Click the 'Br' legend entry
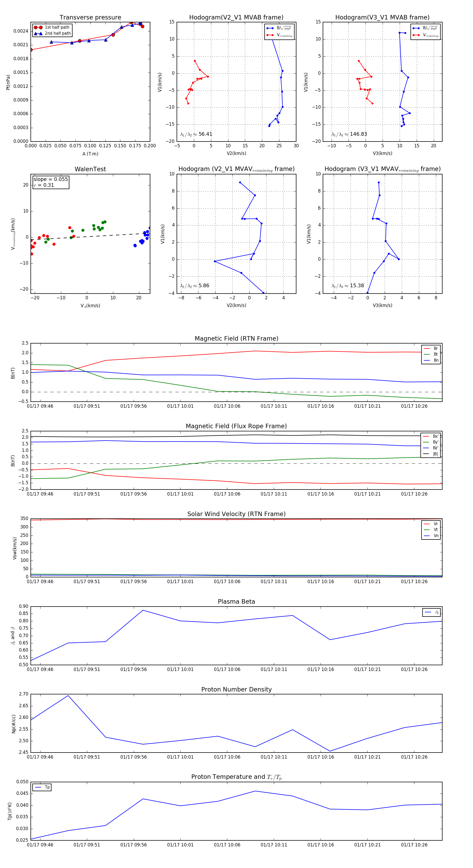 [x=431, y=349]
